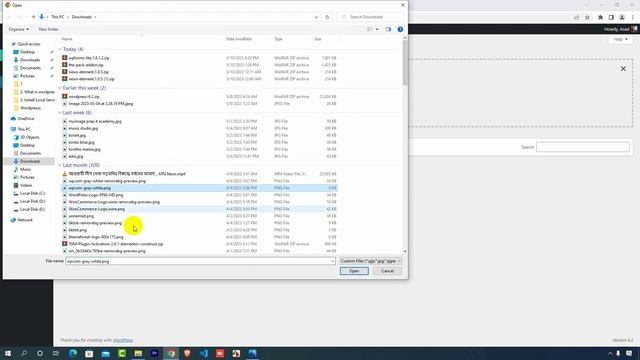Toggle the preview pane icon
Screen dimensions: 640x360
tap(388, 29)
